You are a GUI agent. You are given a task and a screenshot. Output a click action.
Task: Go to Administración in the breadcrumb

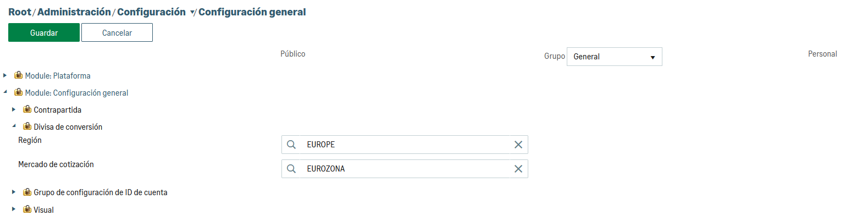[x=74, y=12]
